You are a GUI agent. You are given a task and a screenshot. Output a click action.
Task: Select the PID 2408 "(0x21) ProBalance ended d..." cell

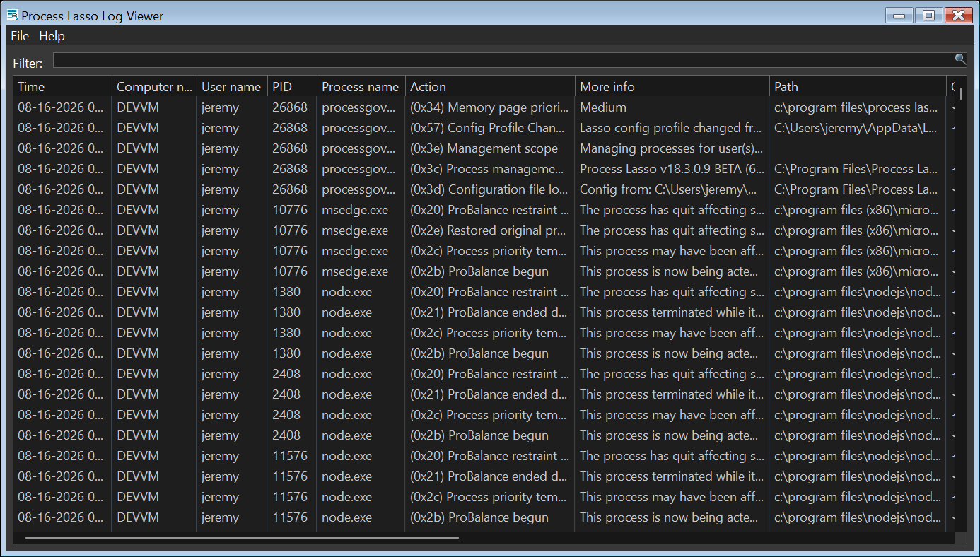[489, 394]
